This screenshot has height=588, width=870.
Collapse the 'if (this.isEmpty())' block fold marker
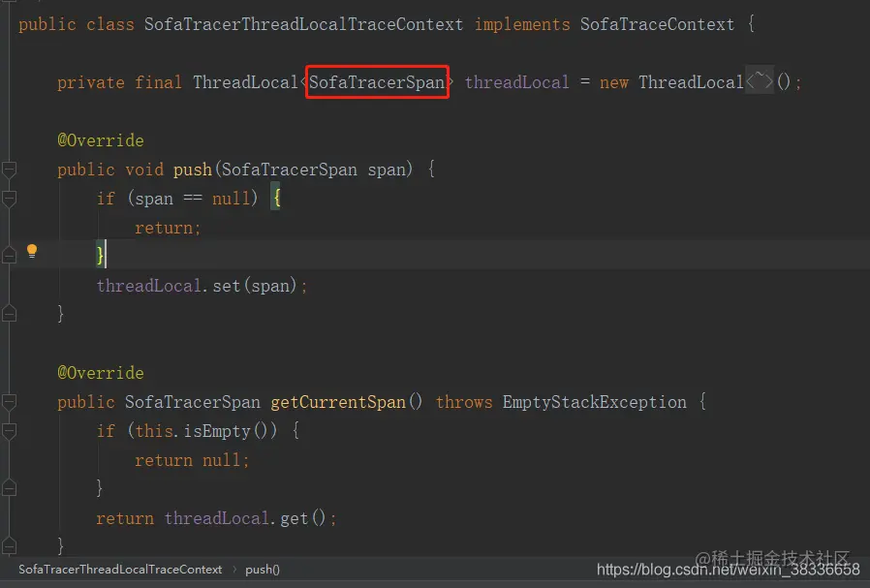tap(9, 430)
